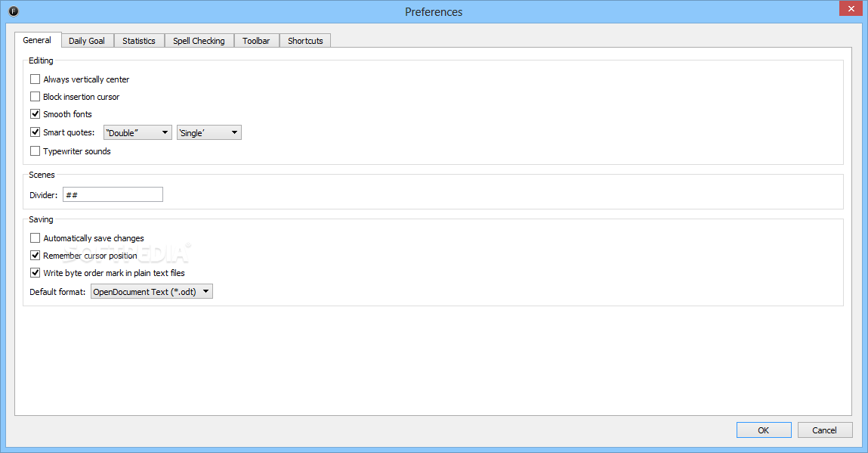Uncheck Write byte order mark in plain text files

click(x=35, y=272)
